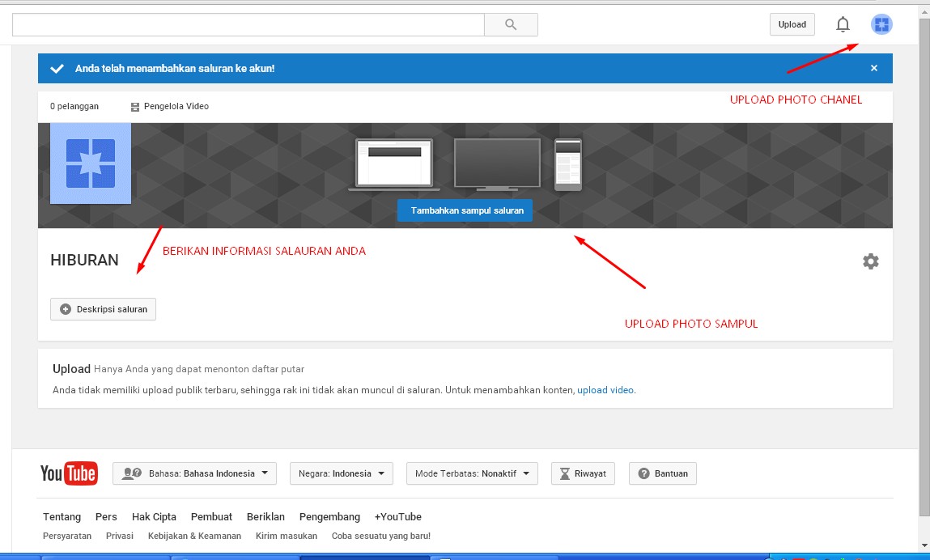The height and width of the screenshot is (560, 930).
Task: Dismiss the blue notification banner
Action: [873, 68]
